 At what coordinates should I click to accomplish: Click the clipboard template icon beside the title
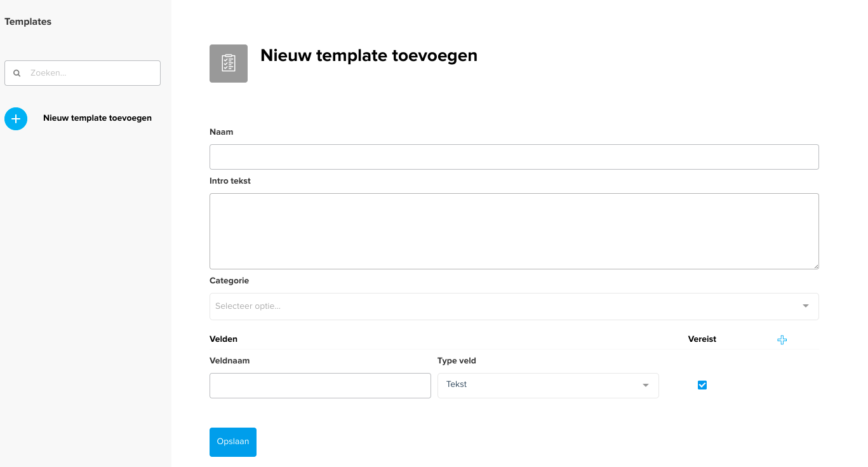coord(229,64)
